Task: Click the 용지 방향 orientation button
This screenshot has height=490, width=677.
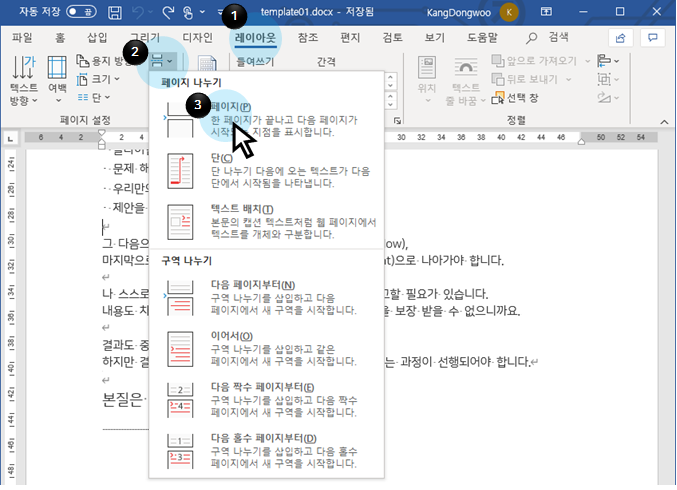Action: [x=104, y=61]
